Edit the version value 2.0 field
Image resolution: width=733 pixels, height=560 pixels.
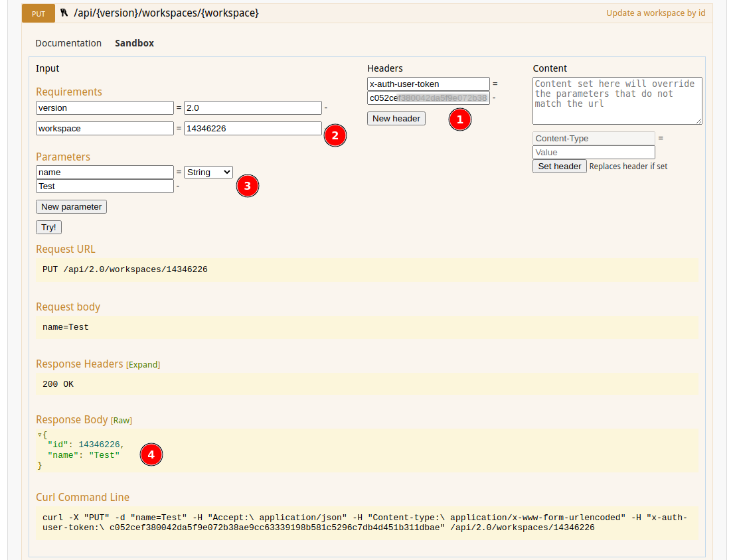[x=253, y=108]
